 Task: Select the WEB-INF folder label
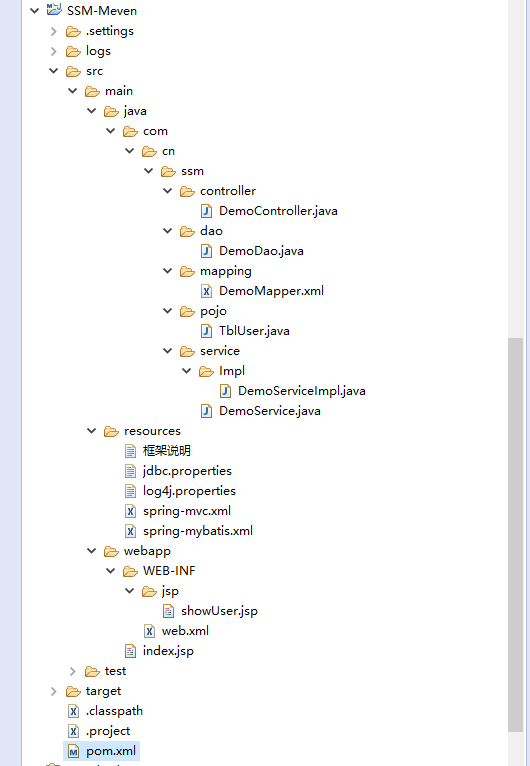click(x=169, y=571)
